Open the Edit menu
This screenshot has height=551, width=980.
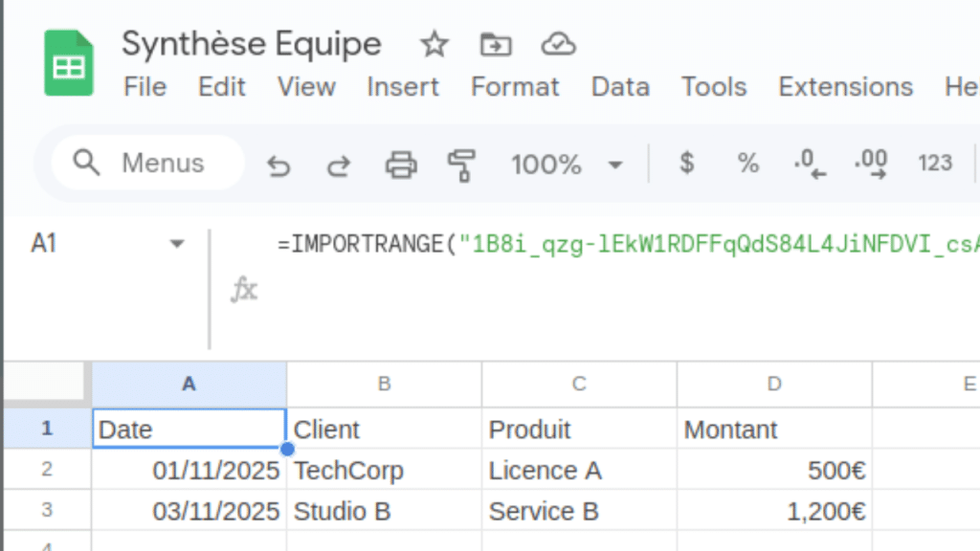coord(221,87)
